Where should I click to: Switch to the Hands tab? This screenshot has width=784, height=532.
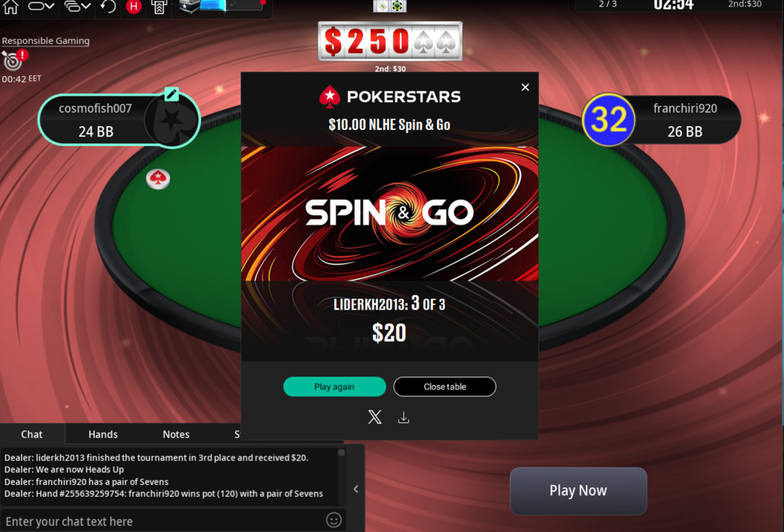[103, 434]
